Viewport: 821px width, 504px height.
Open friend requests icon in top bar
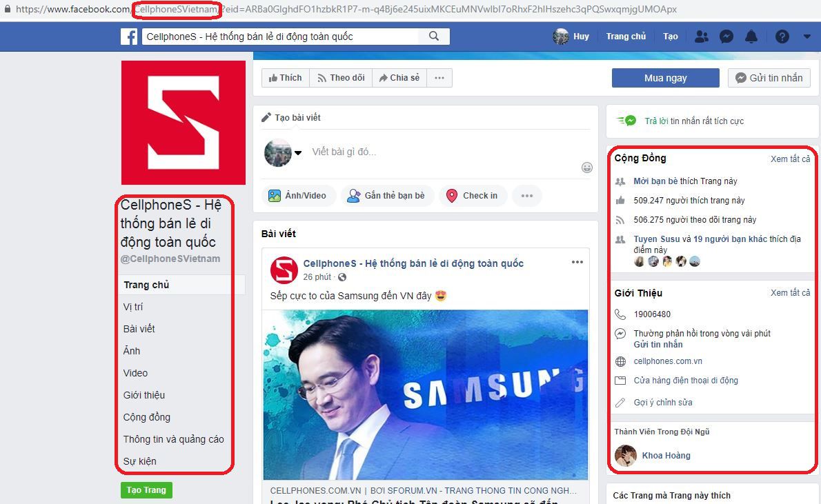tap(701, 37)
